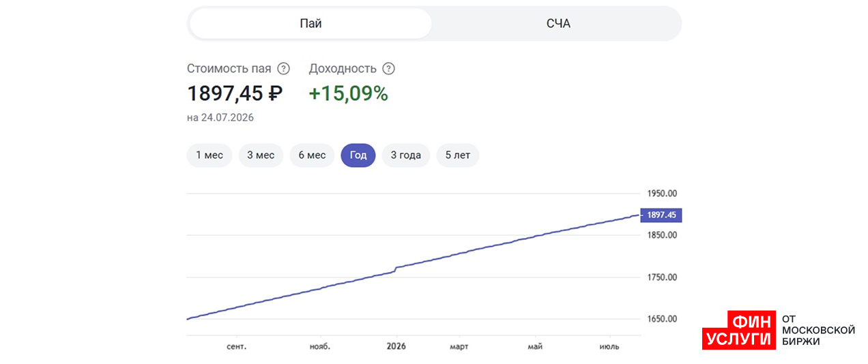Screen dimensions: 868x364
Task: Click the Финуслуги red logo
Action: (x=739, y=331)
